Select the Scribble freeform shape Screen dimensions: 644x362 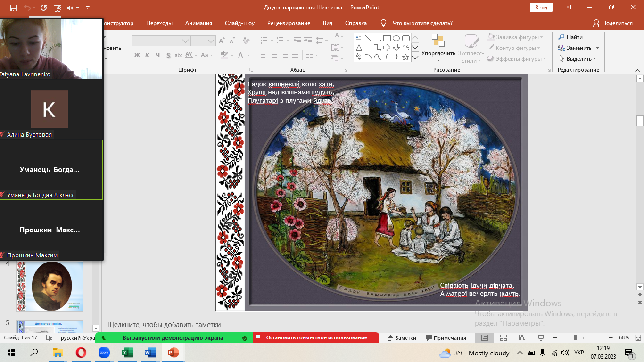pyautogui.click(x=358, y=57)
